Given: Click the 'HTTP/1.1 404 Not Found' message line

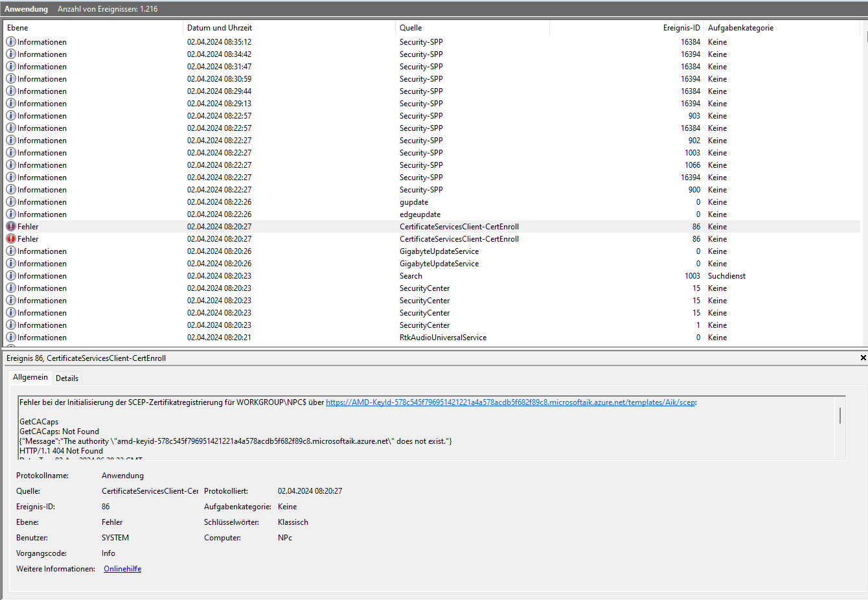Looking at the screenshot, I should (61, 451).
